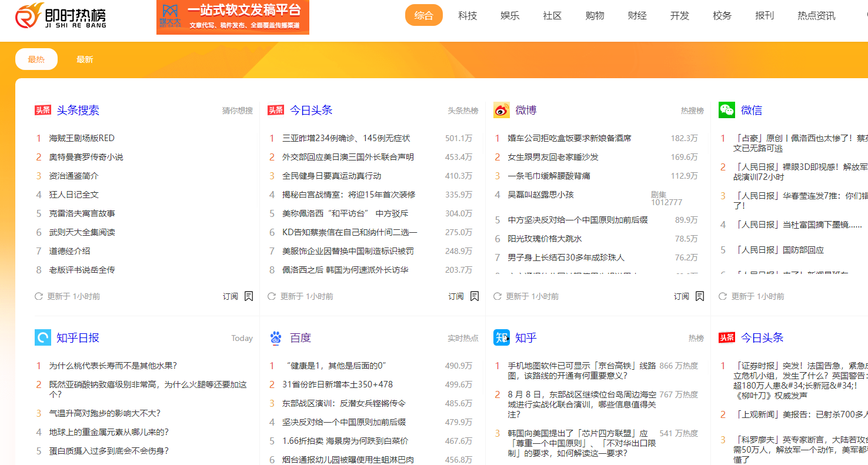The image size is (868, 465).
Task: Click the Baidu paw logo icon
Action: (276, 337)
